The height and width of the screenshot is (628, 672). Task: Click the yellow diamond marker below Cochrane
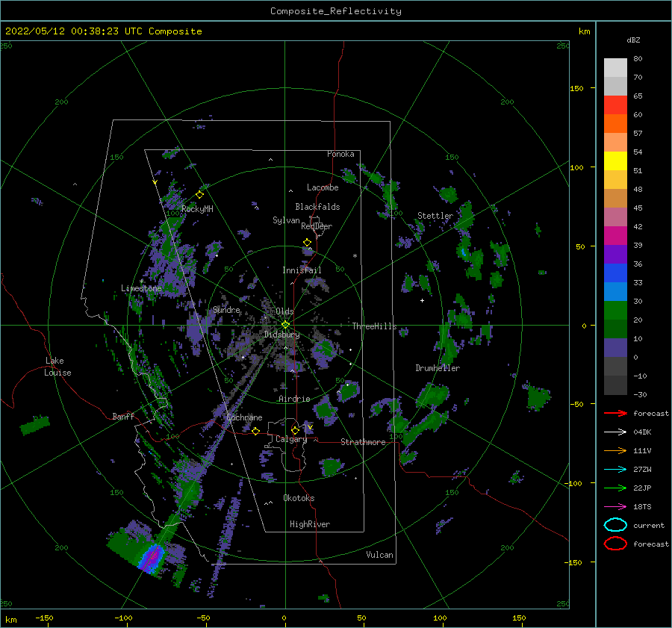255,431
